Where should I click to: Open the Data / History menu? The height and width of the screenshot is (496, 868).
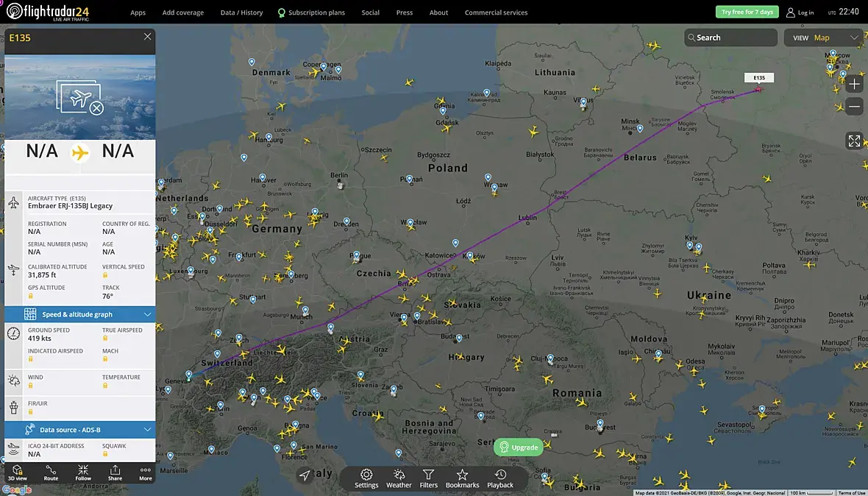coord(241,13)
